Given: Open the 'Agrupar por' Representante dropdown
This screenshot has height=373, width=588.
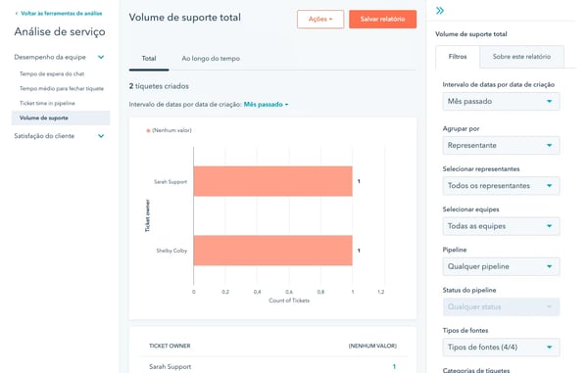Looking at the screenshot, I should 501,146.
